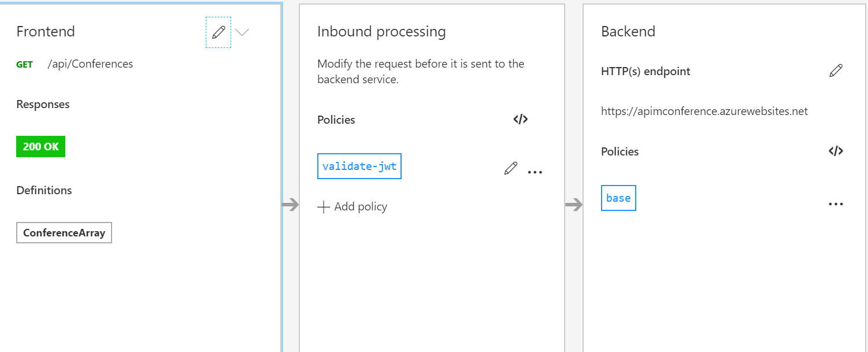
Task: Click the 200 OK response badge
Action: click(x=41, y=147)
